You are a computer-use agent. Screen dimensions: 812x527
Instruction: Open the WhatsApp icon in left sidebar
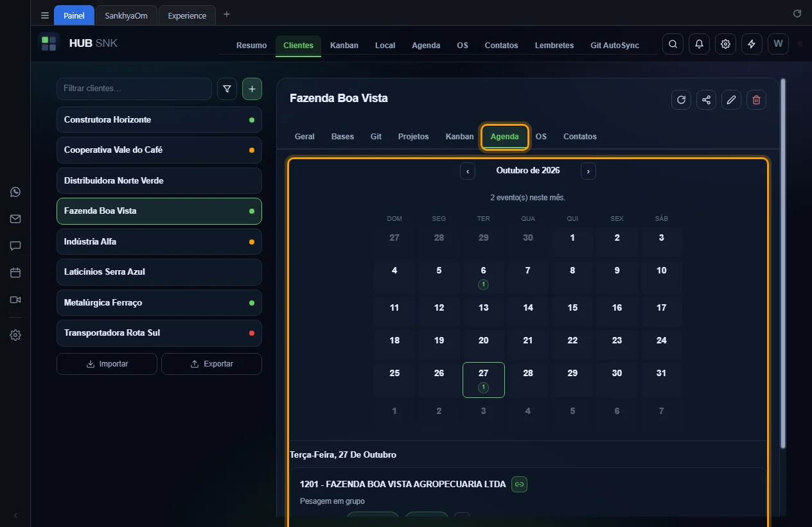pyautogui.click(x=15, y=192)
